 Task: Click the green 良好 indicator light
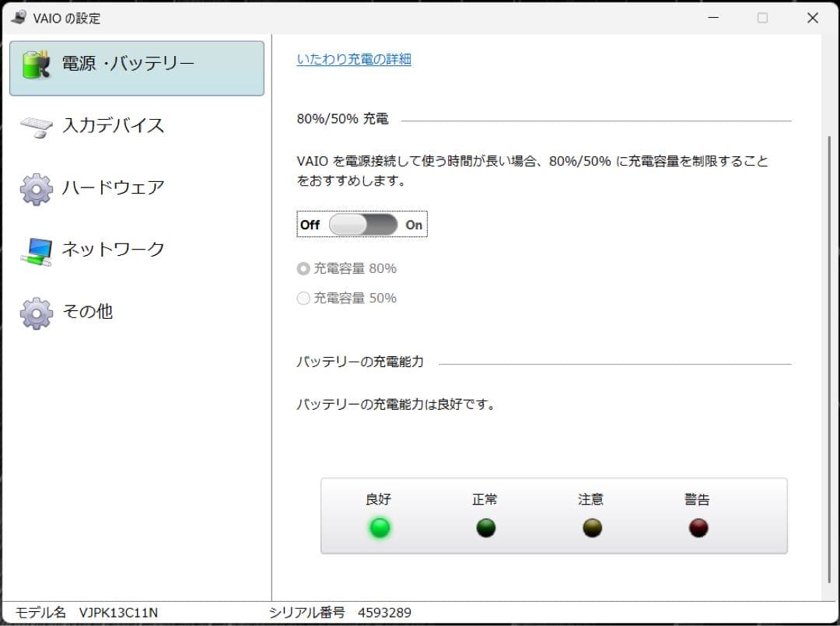tap(380, 528)
